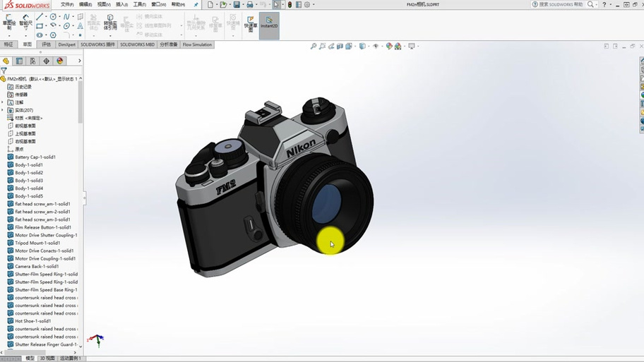The width and height of the screenshot is (644, 362).
Task: Expand the 注解 (Annotations) folder
Action: point(2,102)
